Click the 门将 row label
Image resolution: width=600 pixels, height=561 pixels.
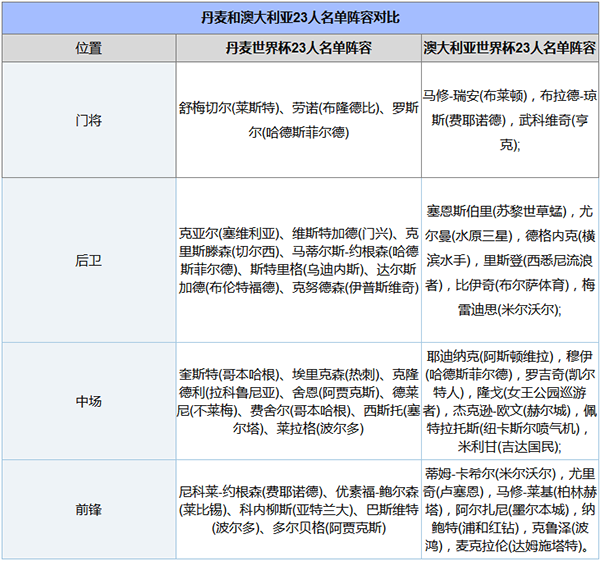click(89, 120)
